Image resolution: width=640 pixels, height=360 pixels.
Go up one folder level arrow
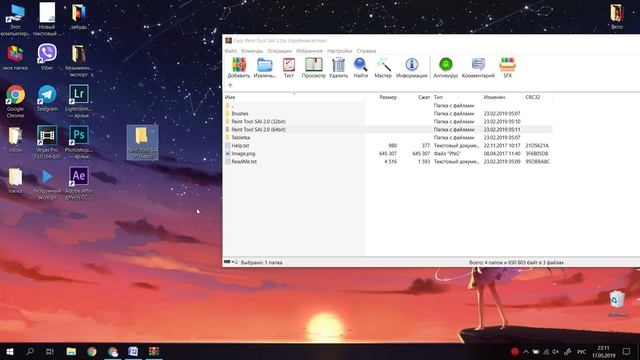230,86
